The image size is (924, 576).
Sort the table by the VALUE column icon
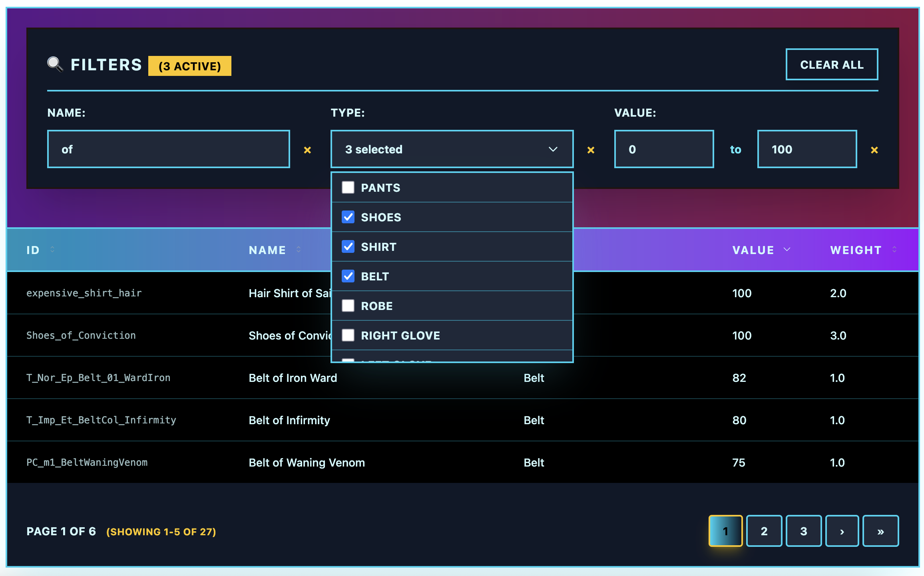(x=787, y=249)
